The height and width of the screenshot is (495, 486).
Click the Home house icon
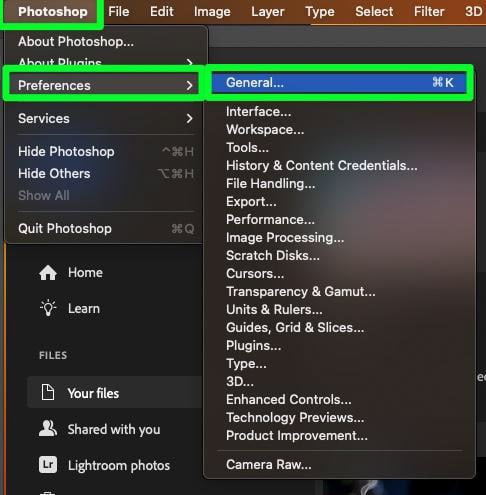click(48, 273)
